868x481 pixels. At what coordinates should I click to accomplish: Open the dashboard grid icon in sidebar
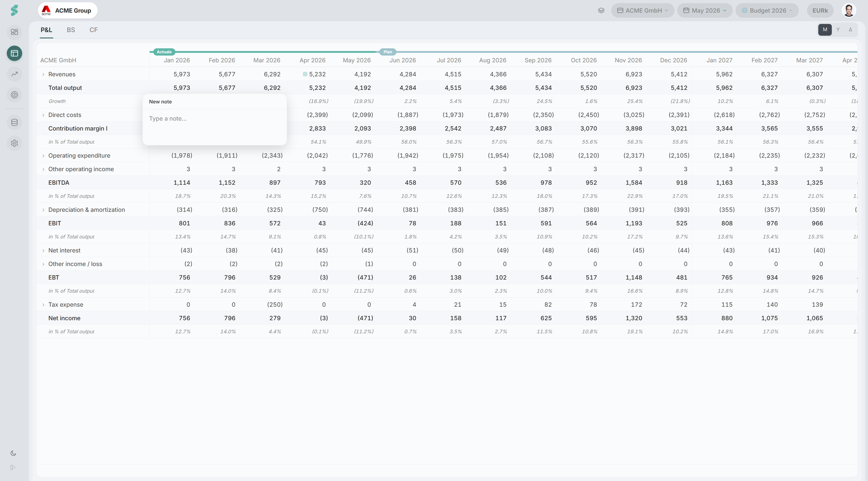point(14,32)
